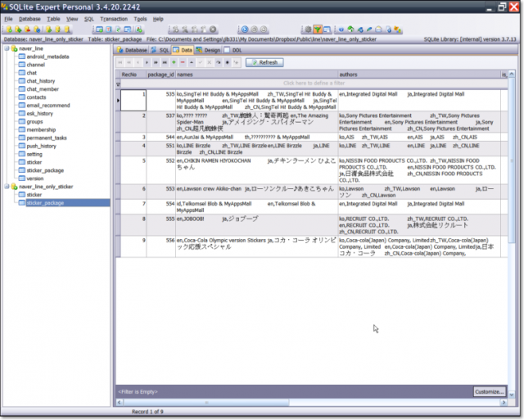Click the Refresh button
524x420 pixels.
click(x=264, y=62)
